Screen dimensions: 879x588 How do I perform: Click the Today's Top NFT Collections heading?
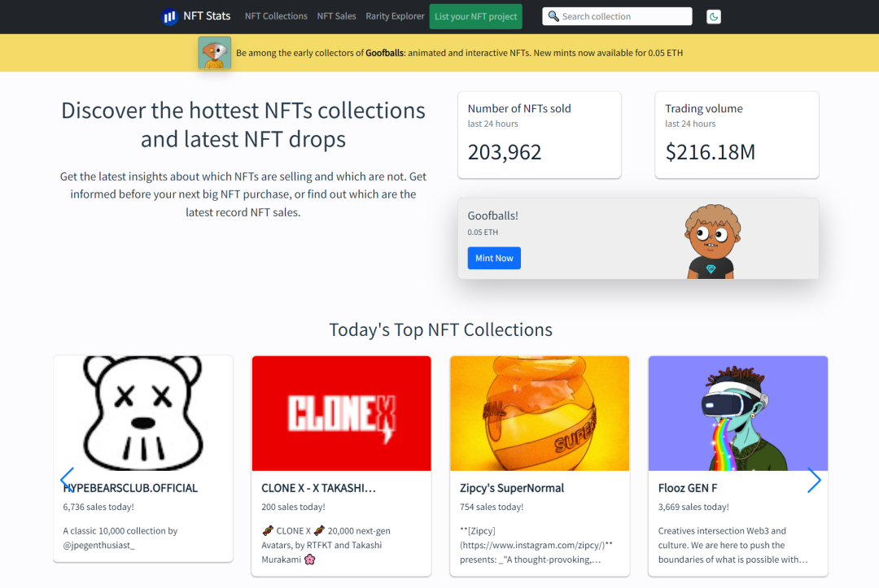click(440, 330)
